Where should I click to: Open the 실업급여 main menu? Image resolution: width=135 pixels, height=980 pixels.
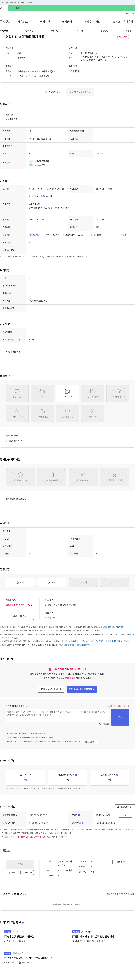(67, 22)
